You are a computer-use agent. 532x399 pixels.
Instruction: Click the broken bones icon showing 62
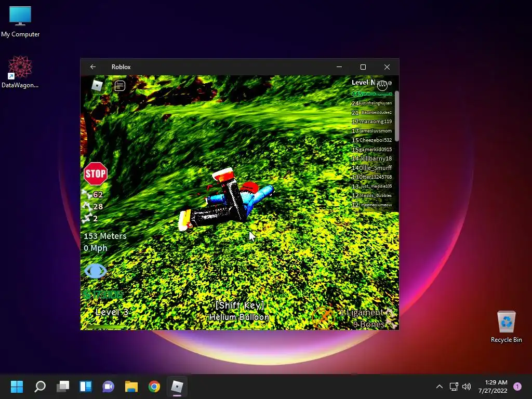pyautogui.click(x=87, y=194)
